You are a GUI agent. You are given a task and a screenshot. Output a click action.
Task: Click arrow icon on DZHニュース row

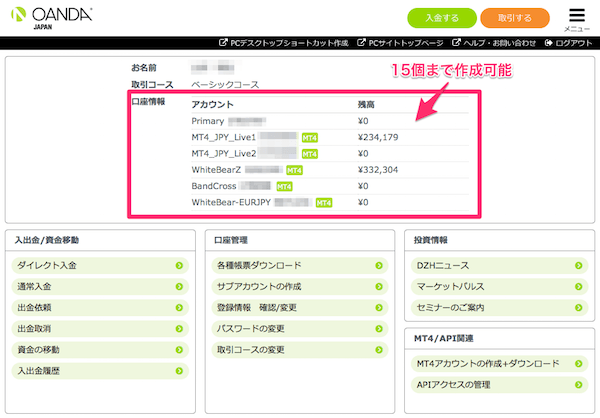[579, 266]
